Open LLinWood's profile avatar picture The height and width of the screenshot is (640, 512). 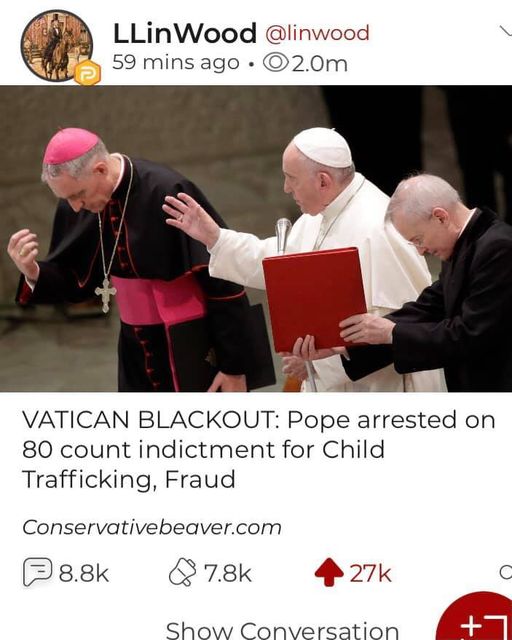tap(57, 46)
